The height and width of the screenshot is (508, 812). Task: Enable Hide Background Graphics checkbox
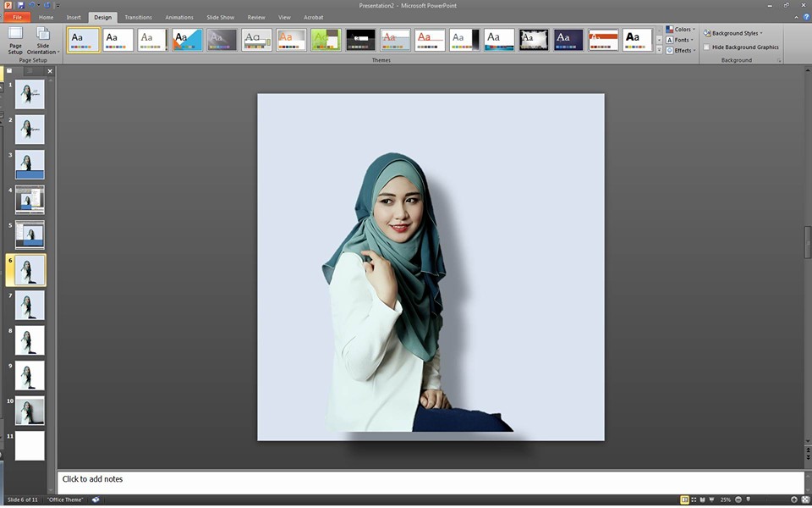click(706, 47)
